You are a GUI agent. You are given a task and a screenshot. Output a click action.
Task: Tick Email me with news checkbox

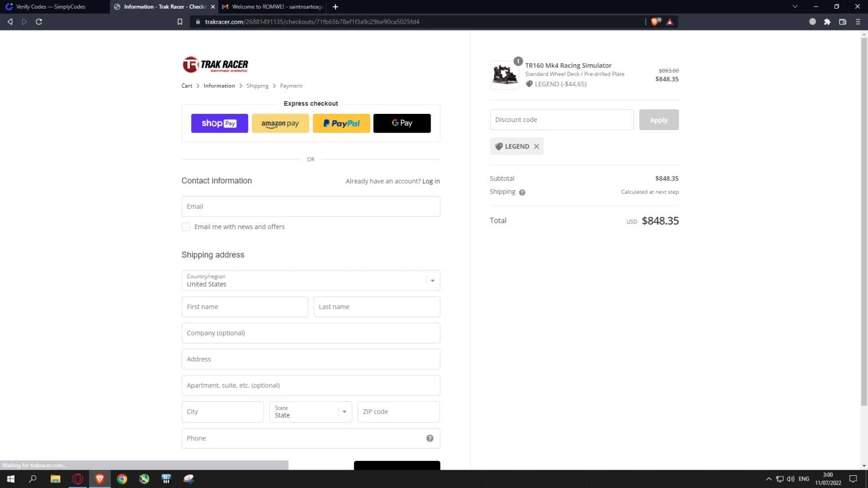click(186, 227)
